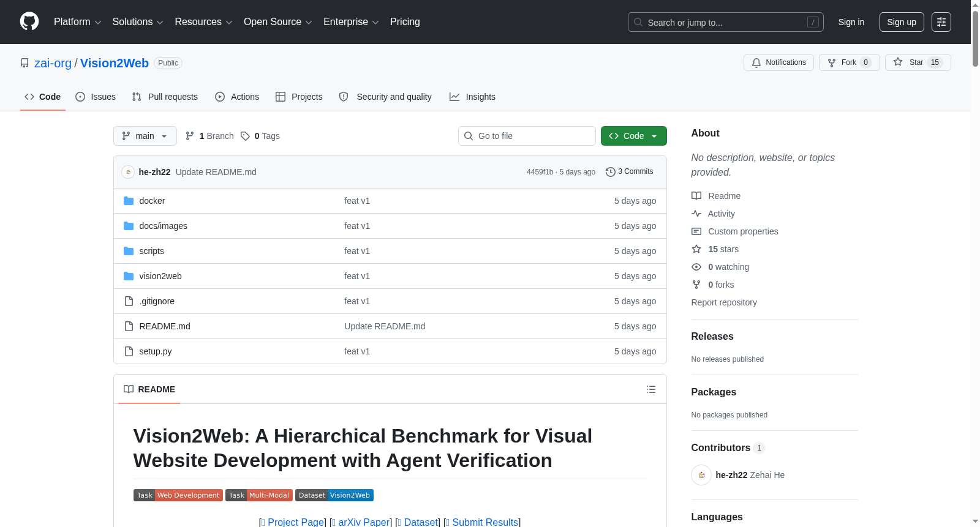Go to the GitHub homepage logo
980x527 pixels.
tap(29, 22)
